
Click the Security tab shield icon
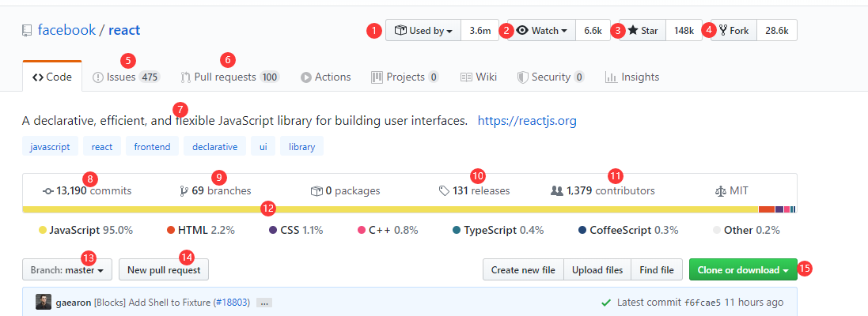click(x=522, y=77)
